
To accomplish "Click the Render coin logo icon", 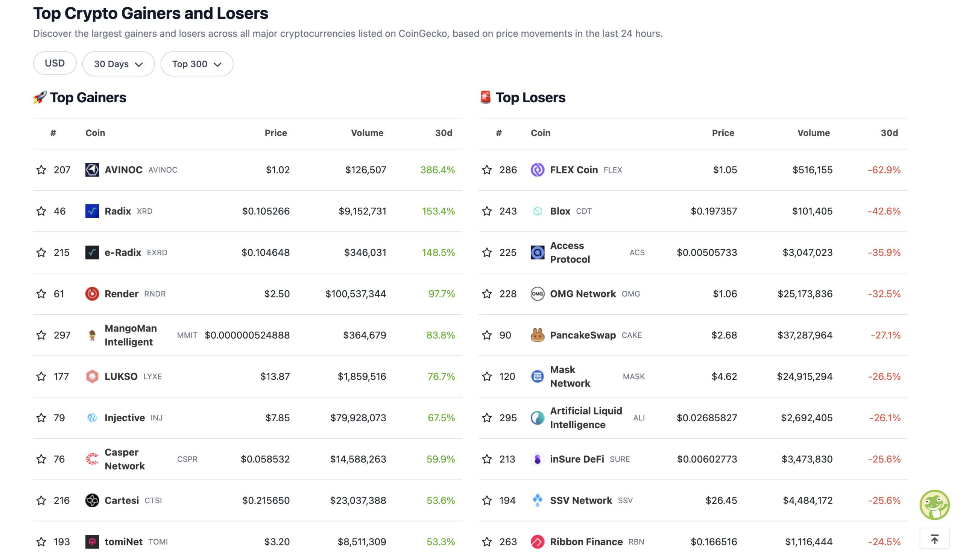I will pos(92,294).
